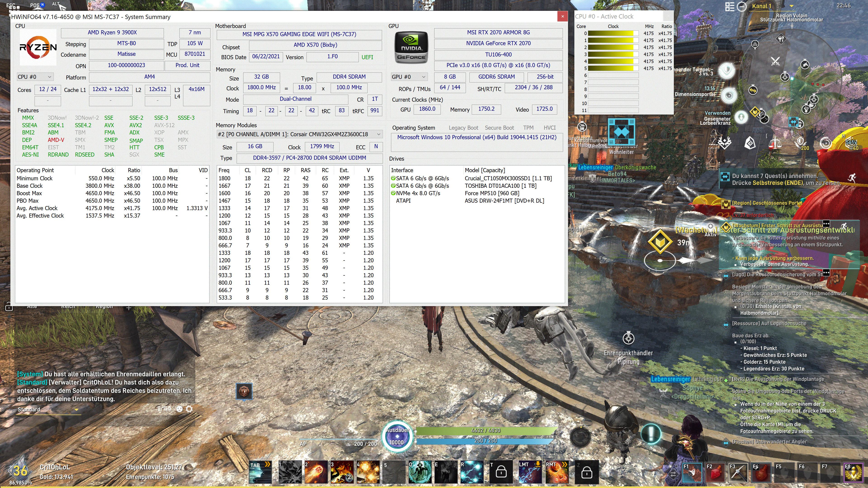
Task: Click the crossed swords icon on minimap
Action: (x=775, y=62)
